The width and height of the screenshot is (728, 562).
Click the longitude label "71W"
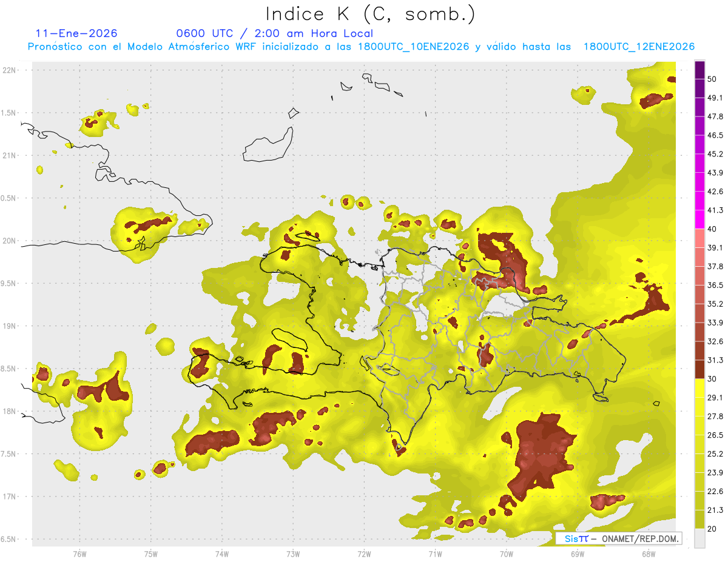pyautogui.click(x=435, y=554)
